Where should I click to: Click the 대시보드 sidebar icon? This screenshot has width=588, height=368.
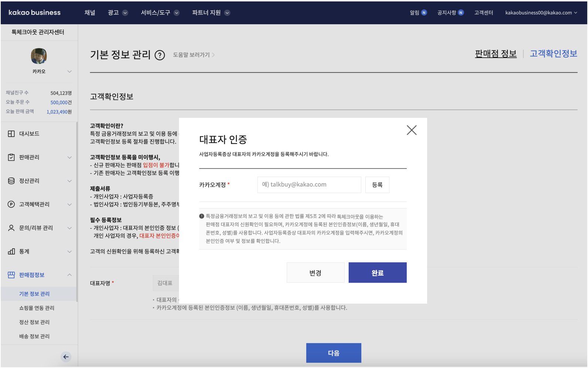point(11,134)
